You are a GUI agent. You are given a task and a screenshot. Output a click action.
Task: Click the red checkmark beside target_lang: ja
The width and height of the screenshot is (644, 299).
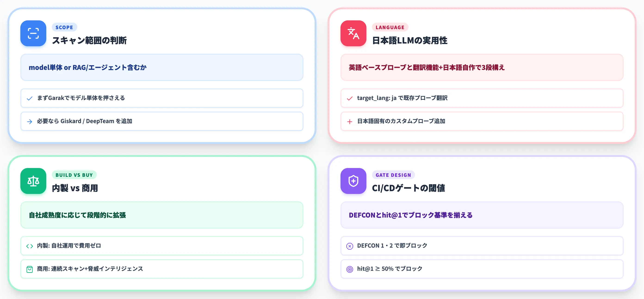click(350, 98)
